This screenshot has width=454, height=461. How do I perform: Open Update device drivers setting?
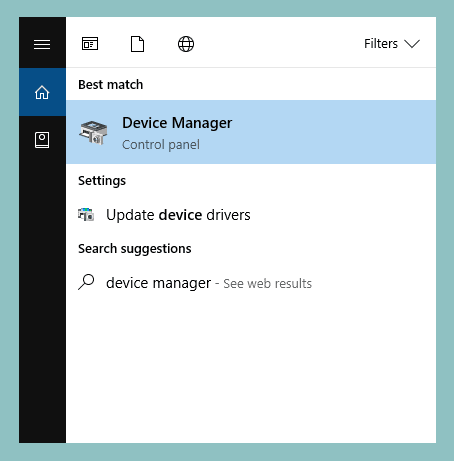251,215
